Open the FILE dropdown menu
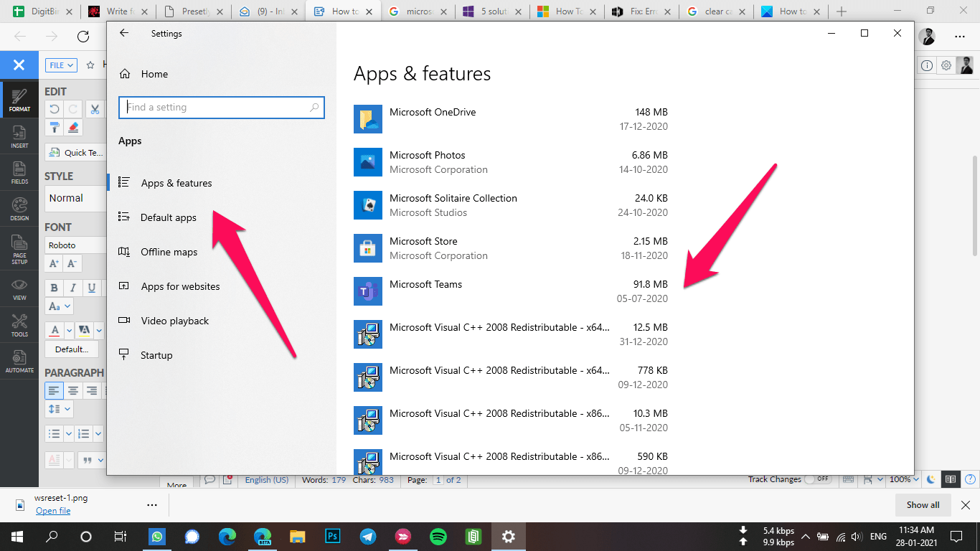The width and height of the screenshot is (980, 551). (x=61, y=65)
